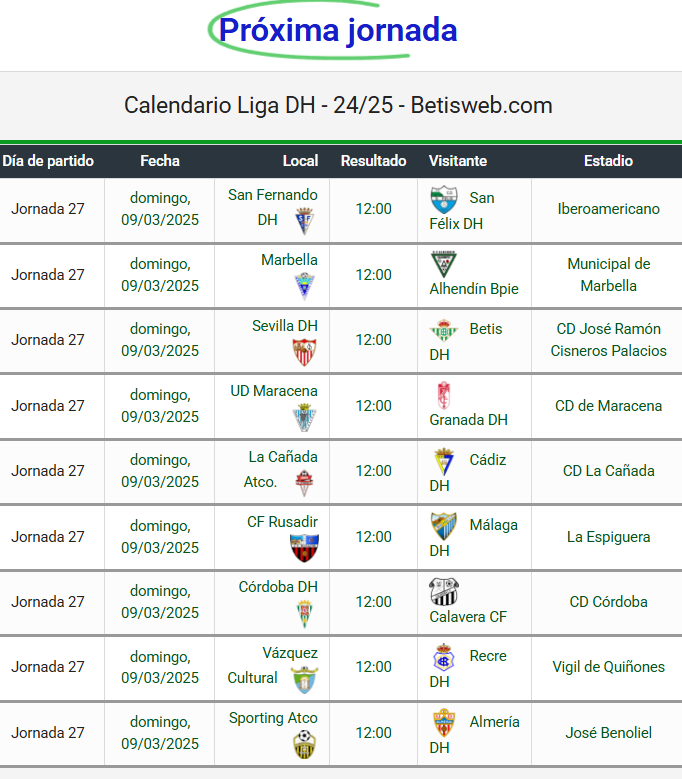Click the Calavera CF badge
Viewport: 682px width, 779px height.
coord(444,592)
